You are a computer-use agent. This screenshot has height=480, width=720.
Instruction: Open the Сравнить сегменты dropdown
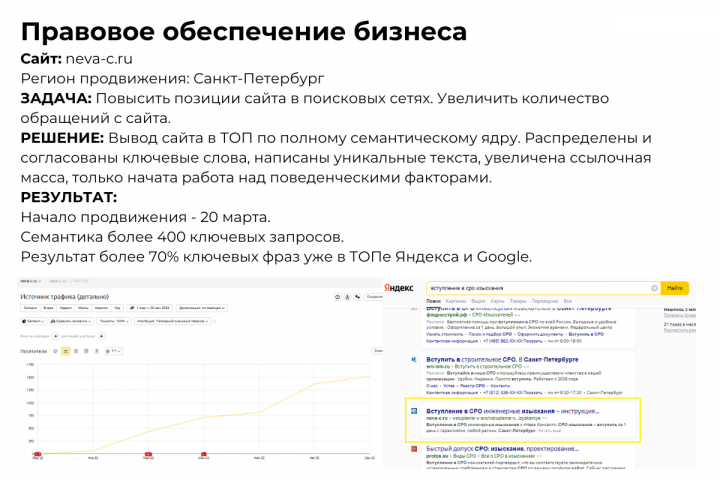click(x=71, y=321)
